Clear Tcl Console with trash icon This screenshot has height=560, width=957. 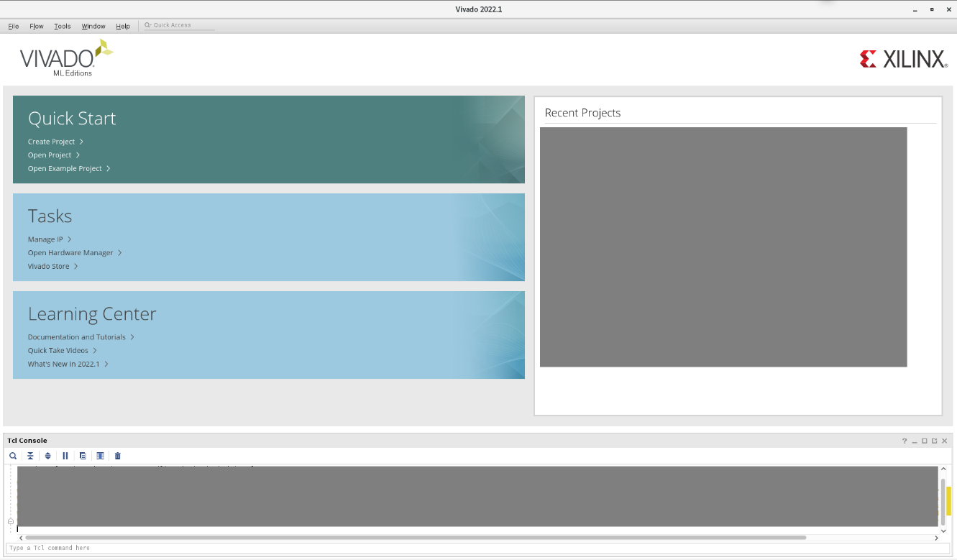[118, 456]
